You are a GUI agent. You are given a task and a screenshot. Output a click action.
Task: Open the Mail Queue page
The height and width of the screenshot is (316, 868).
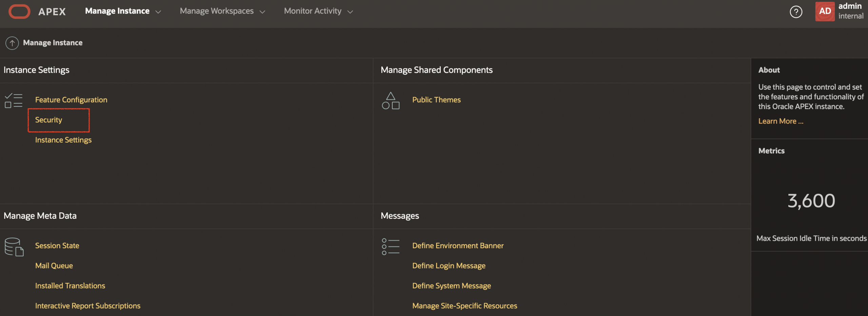54,266
